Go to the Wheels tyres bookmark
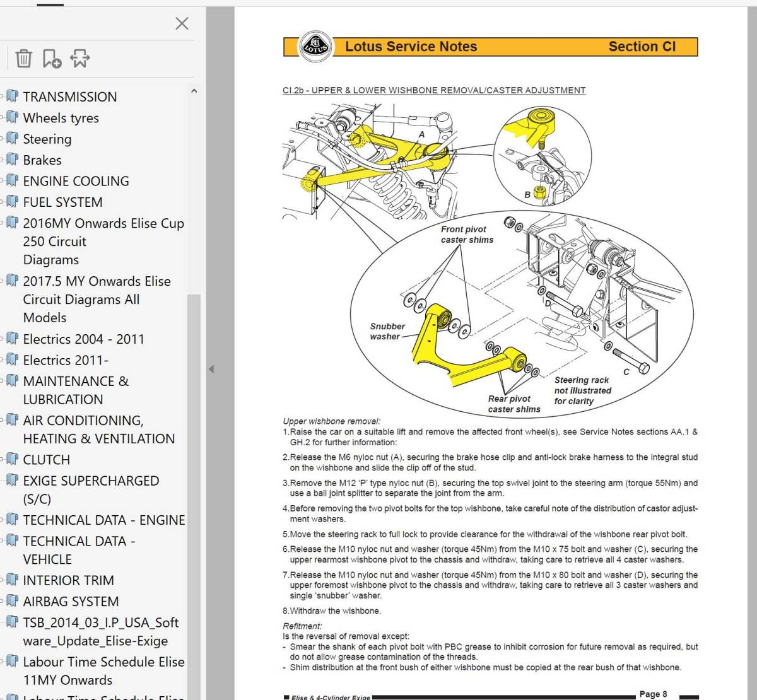Viewport: 757px width, 700px height. pos(61,118)
